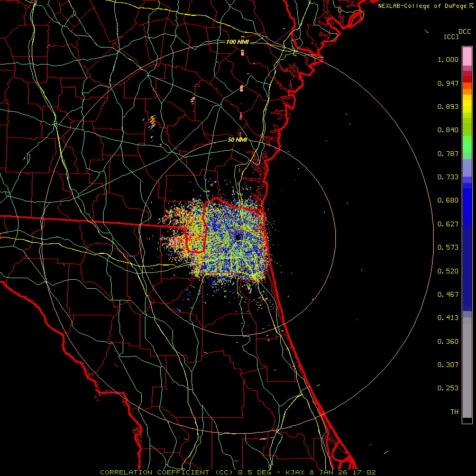This screenshot has height=476, width=476.
Task: Select the 0.253 legend value
Action: coord(448,388)
